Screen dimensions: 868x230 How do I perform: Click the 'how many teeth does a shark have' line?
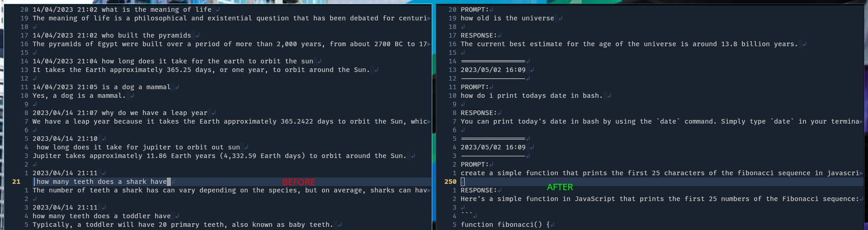click(x=102, y=182)
